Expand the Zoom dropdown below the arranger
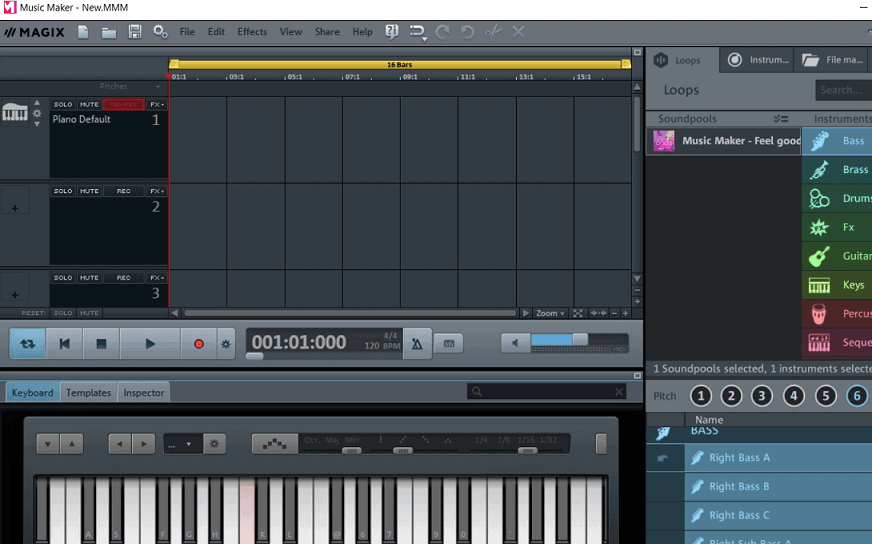872x544 pixels. pos(549,313)
